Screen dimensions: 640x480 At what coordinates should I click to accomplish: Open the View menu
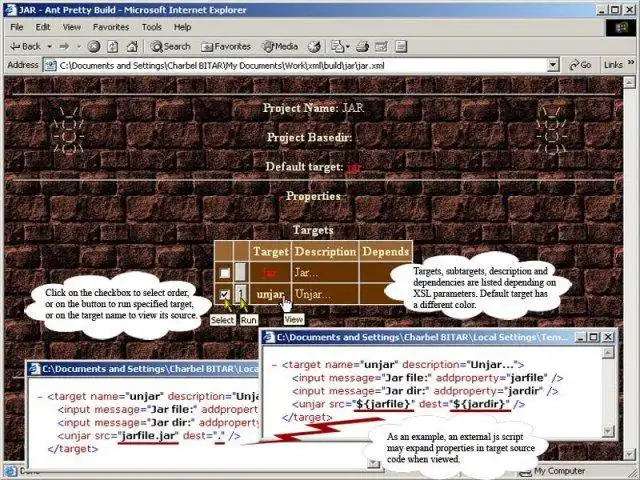pos(72,27)
